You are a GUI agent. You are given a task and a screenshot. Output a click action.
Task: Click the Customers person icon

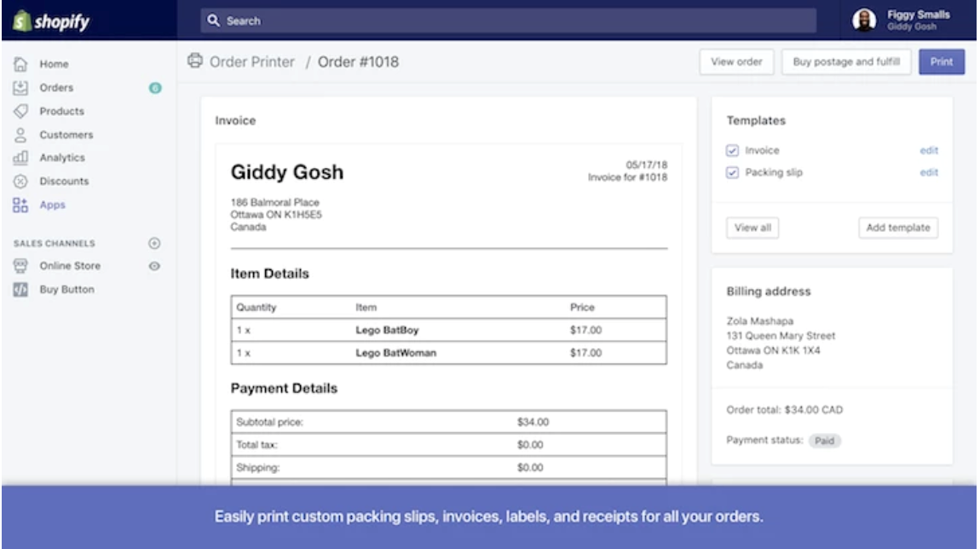[21, 135]
